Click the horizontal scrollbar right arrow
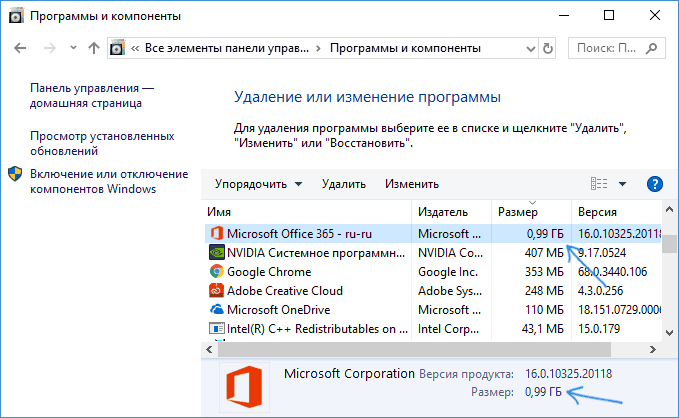The height and width of the screenshot is (418, 679). coord(653,350)
